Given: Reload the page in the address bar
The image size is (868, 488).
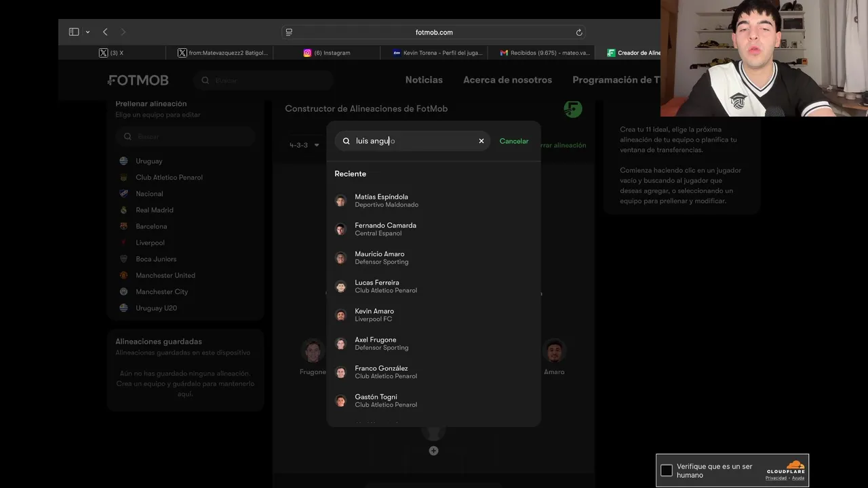Looking at the screenshot, I should 578,32.
